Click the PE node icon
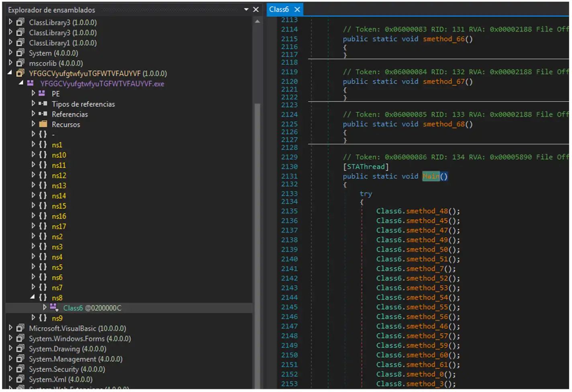This screenshot has height=392, width=572. tap(42, 93)
